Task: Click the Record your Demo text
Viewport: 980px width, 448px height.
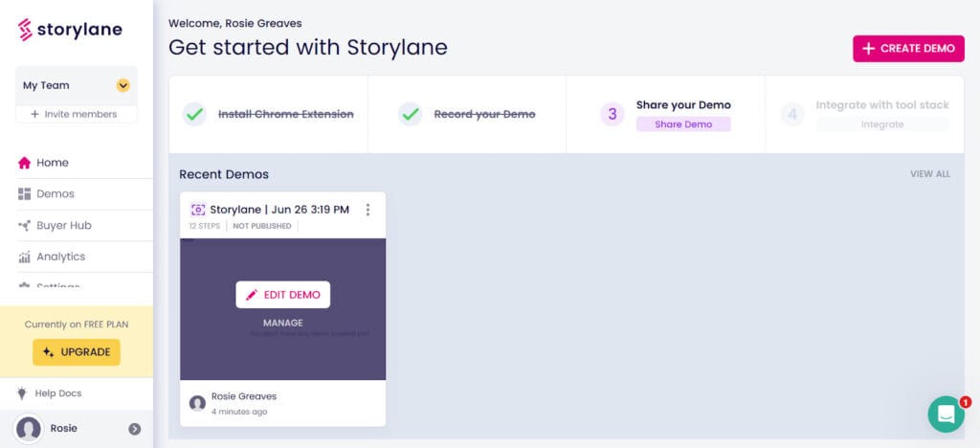Action: (x=484, y=114)
